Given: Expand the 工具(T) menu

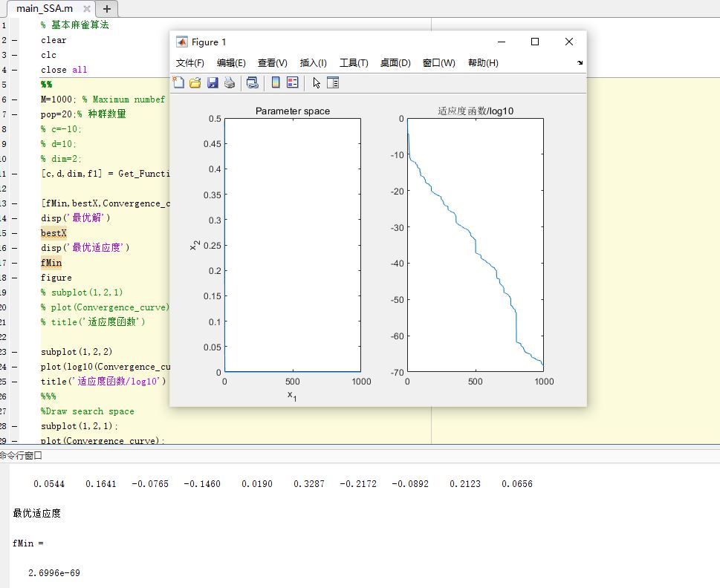Looking at the screenshot, I should pos(354,63).
